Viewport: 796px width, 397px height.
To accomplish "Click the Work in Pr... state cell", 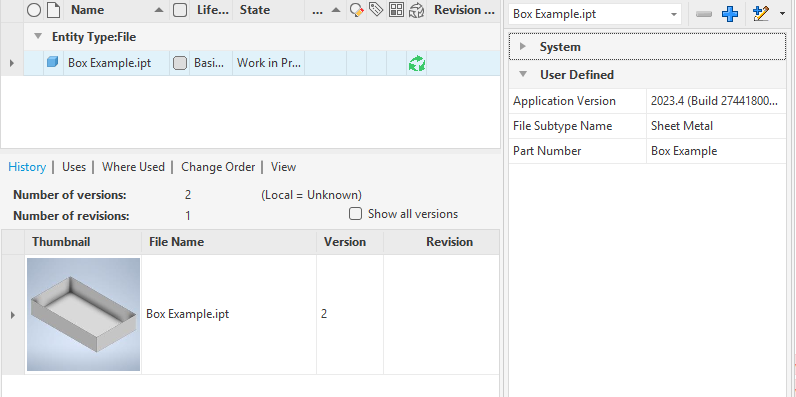I will pos(268,63).
